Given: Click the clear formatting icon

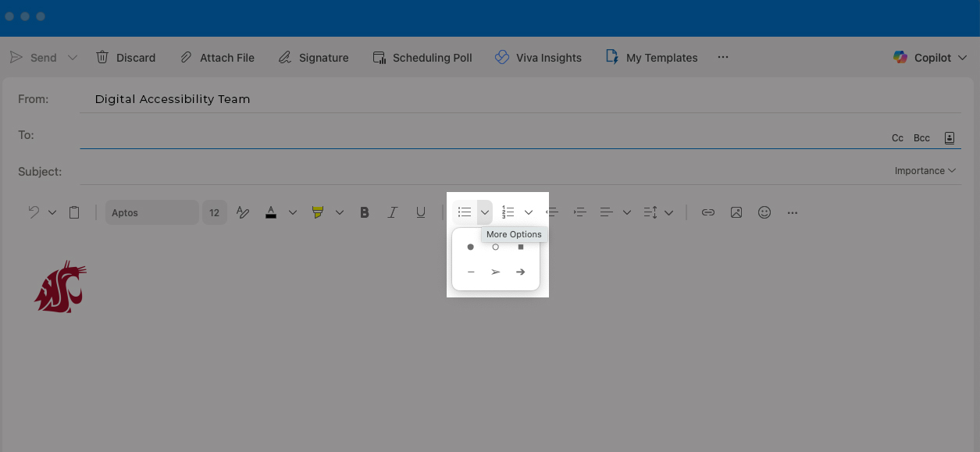Looking at the screenshot, I should click(242, 212).
